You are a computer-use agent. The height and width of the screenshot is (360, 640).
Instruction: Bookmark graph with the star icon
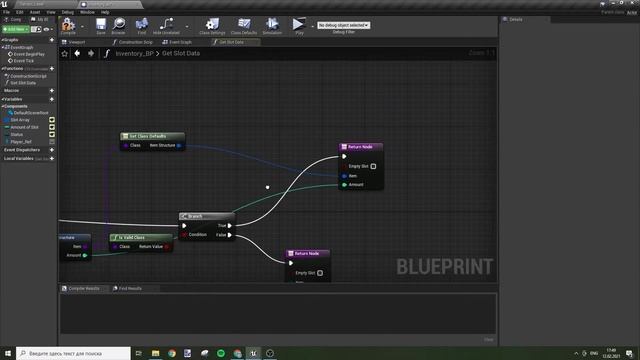64,53
